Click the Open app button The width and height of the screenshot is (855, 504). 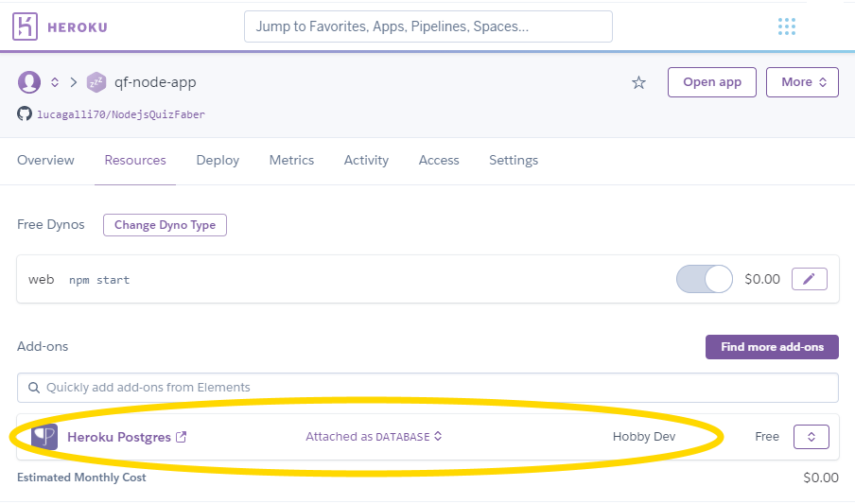point(711,82)
